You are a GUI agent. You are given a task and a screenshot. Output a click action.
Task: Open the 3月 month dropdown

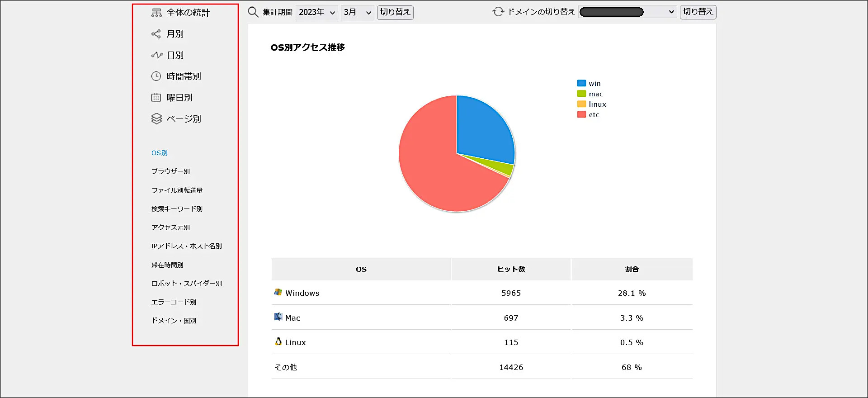tap(357, 12)
